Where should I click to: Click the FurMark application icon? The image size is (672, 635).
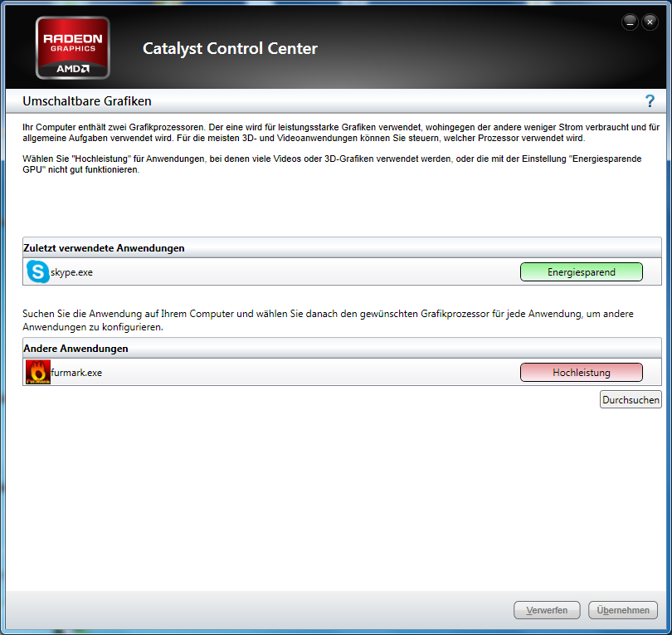pyautogui.click(x=37, y=372)
